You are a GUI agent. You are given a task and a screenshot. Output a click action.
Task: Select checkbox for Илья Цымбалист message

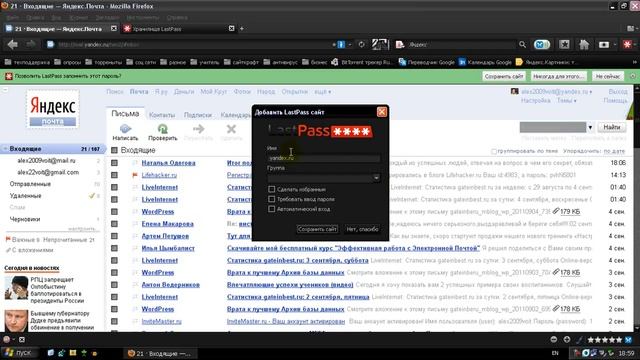coord(114,248)
